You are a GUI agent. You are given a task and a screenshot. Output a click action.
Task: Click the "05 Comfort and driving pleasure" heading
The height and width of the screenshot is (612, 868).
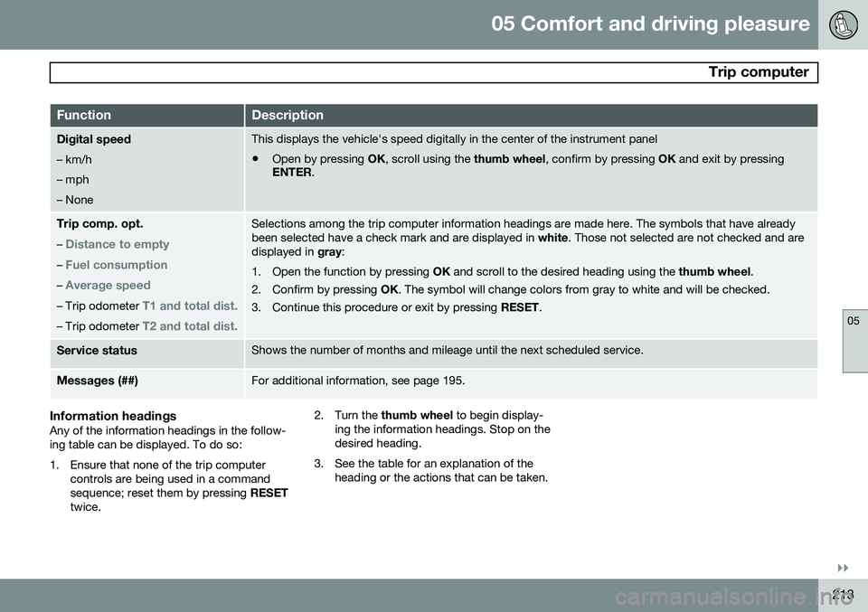point(650,24)
